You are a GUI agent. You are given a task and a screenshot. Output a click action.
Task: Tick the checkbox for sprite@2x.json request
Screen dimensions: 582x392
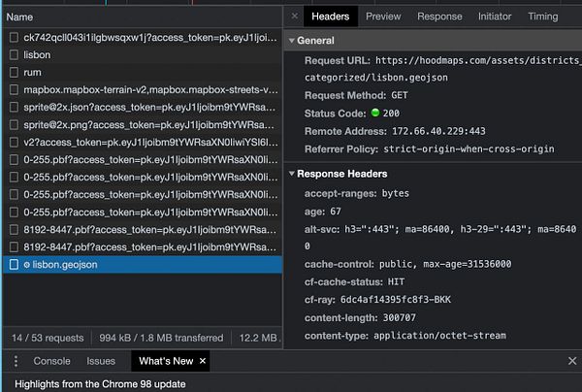[14, 108]
